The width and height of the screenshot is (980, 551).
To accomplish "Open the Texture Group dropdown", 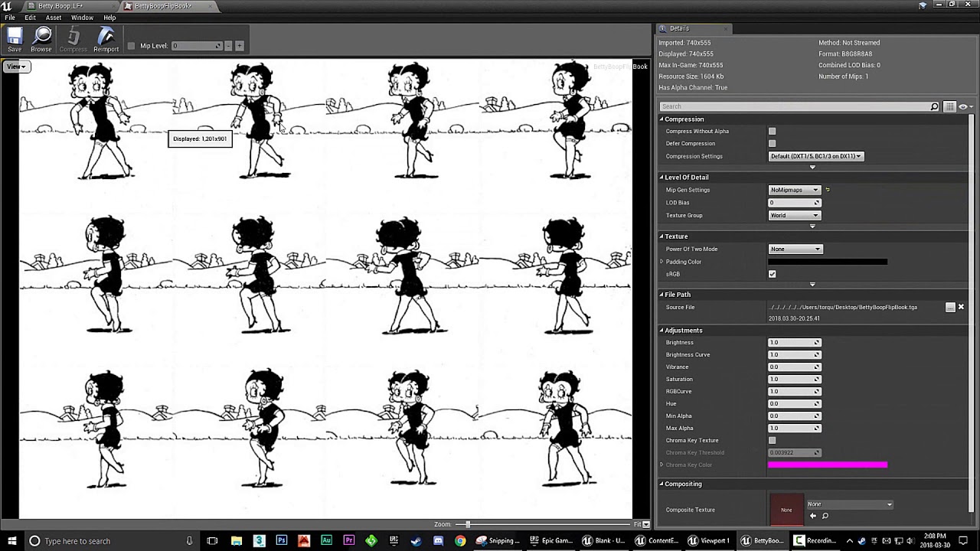I will click(x=795, y=215).
